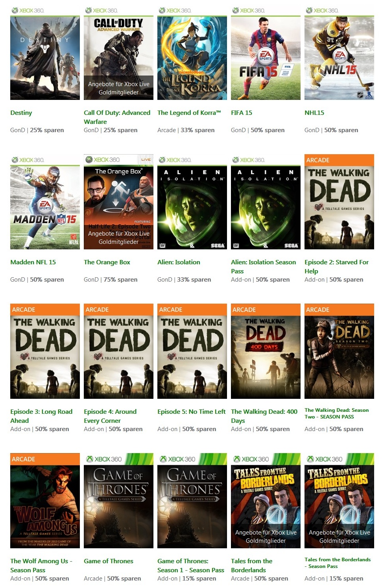Image resolution: width=382 pixels, height=588 pixels.
Task: Open Episode 3: Long Road Ahead link
Action: [x=41, y=416]
